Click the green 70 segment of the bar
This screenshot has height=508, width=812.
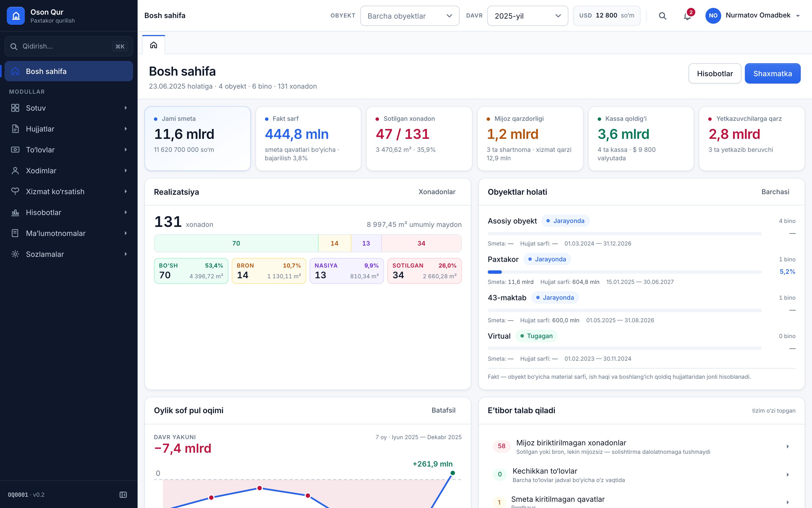pyautogui.click(x=236, y=243)
